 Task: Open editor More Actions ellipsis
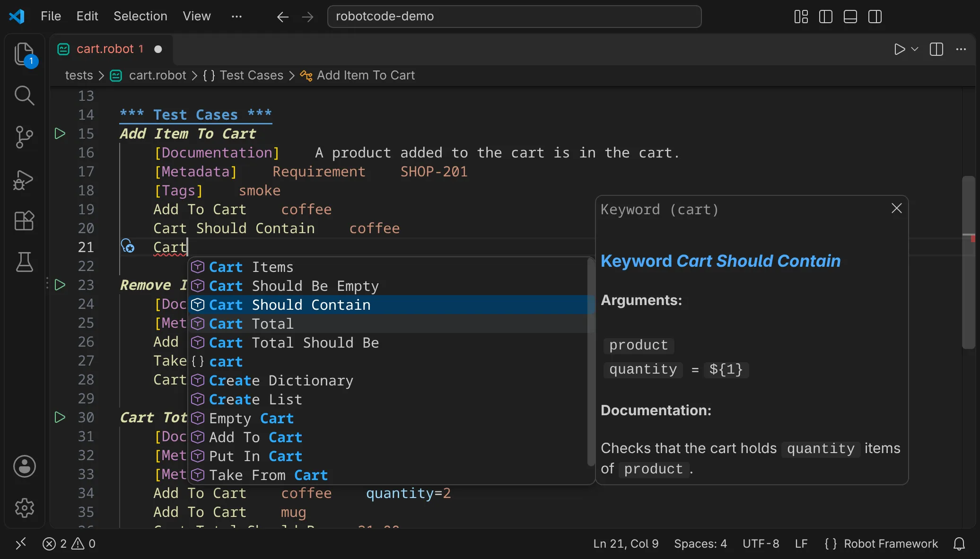click(961, 49)
